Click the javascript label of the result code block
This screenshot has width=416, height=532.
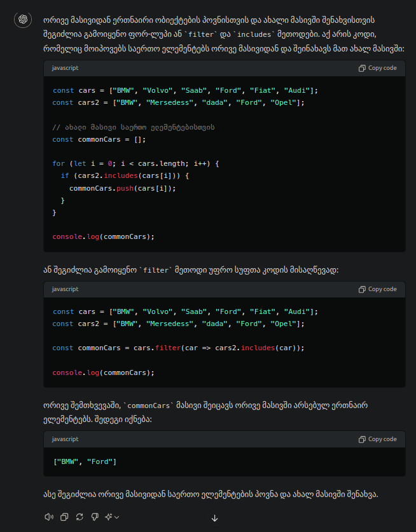pyautogui.click(x=66, y=439)
